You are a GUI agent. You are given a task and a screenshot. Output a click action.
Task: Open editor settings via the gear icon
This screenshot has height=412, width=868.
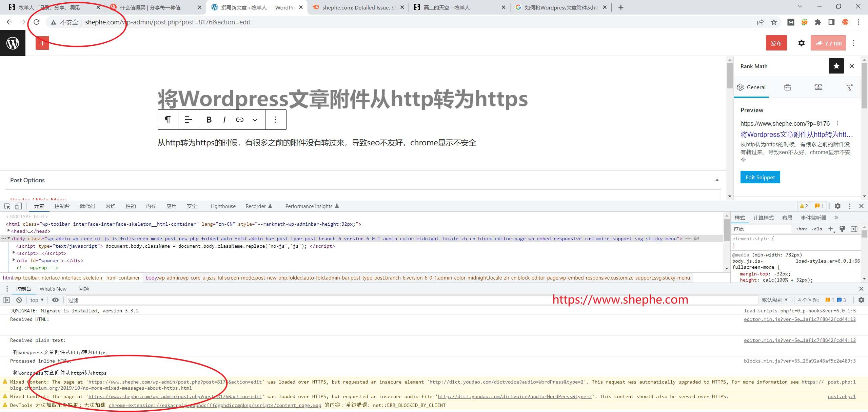pos(801,43)
